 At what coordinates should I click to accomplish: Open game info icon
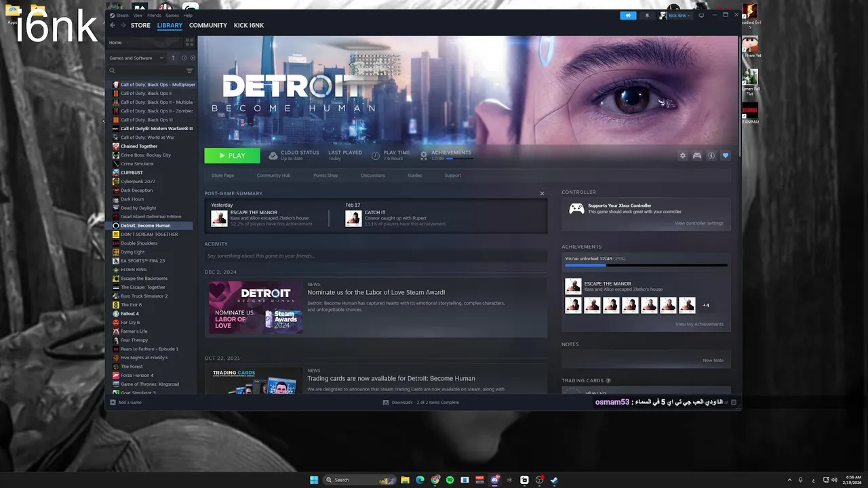coord(711,156)
